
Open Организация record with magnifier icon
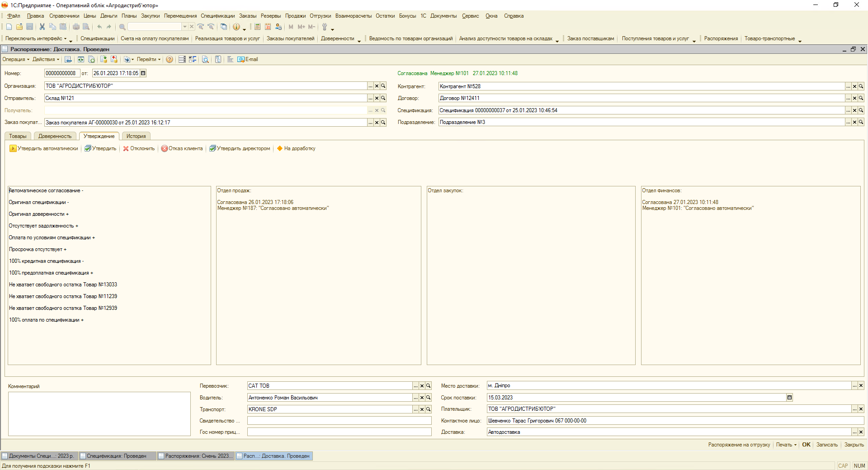(383, 86)
